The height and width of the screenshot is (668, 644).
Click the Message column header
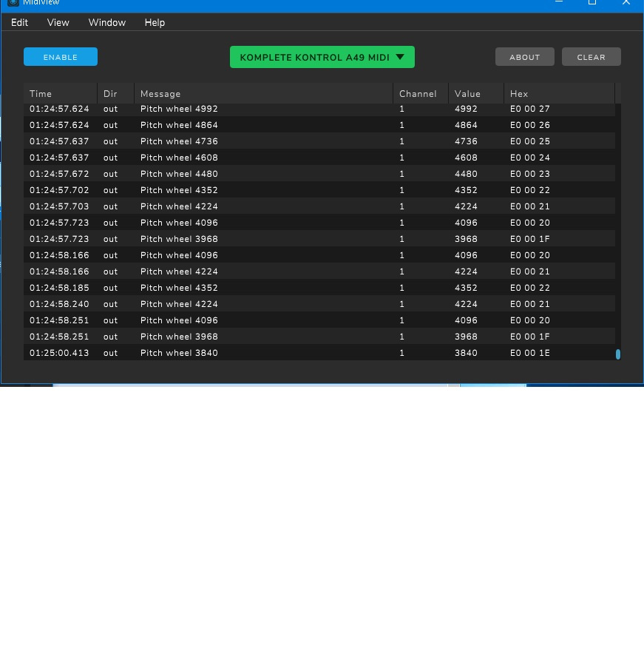[x=264, y=94]
